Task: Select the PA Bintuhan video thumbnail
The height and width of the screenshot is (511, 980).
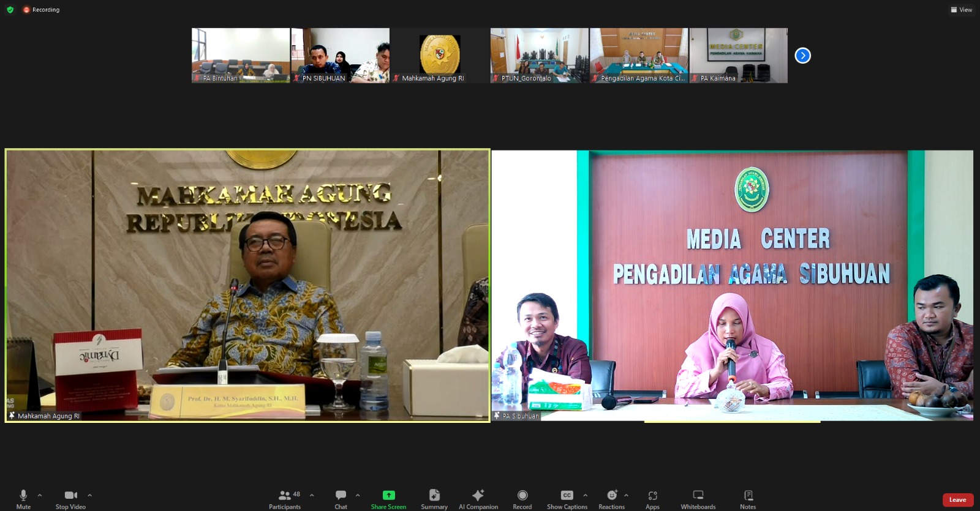Action: pos(241,56)
